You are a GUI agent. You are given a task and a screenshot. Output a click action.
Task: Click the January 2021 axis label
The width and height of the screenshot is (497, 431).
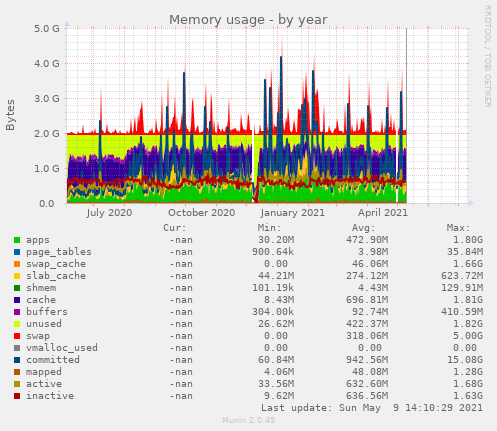tap(292, 213)
